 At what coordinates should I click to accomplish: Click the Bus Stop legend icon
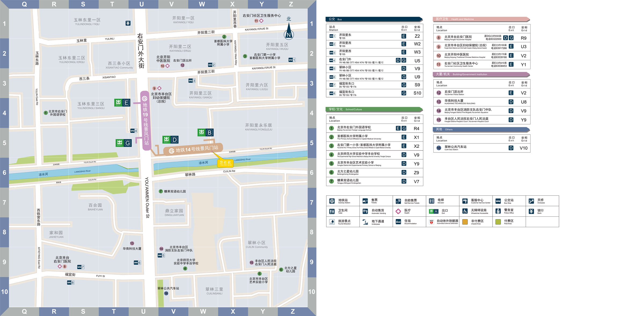point(498,201)
